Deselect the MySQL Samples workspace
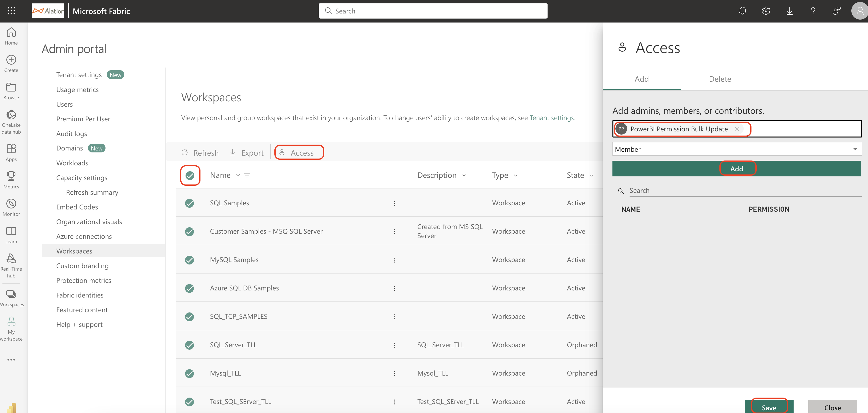Screen dimensions: 868x413 [189, 260]
